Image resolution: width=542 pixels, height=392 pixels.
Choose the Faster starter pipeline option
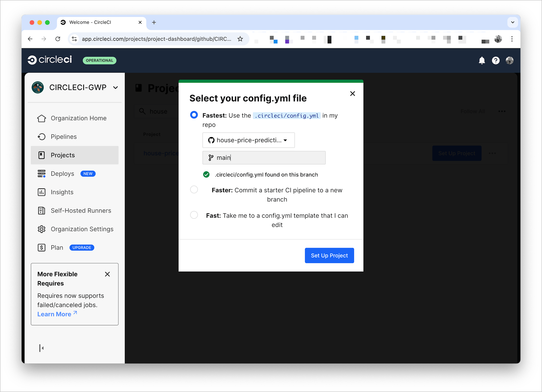point(194,189)
